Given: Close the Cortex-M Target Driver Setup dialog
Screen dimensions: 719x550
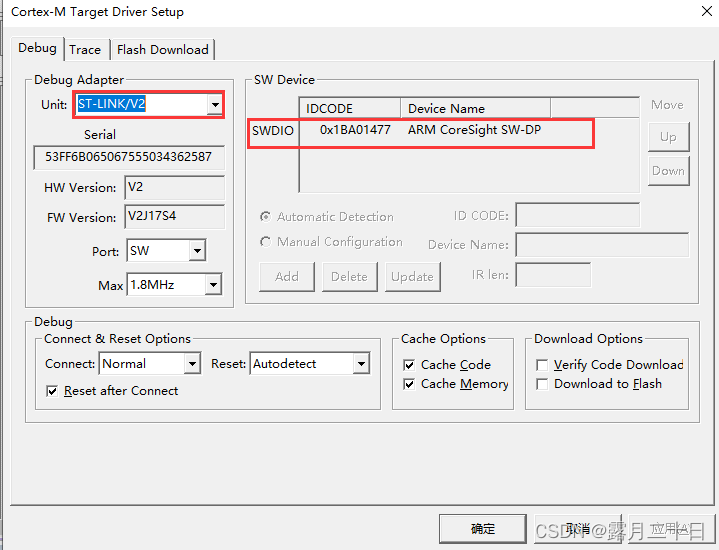Looking at the screenshot, I should tap(707, 11).
